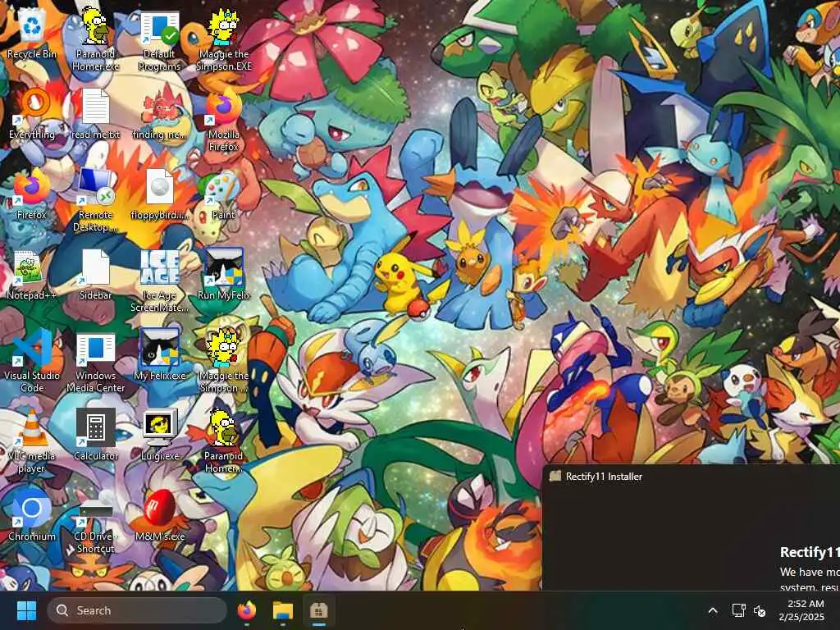Launch the Chromium shortcut
840x630 pixels.
pyautogui.click(x=32, y=515)
